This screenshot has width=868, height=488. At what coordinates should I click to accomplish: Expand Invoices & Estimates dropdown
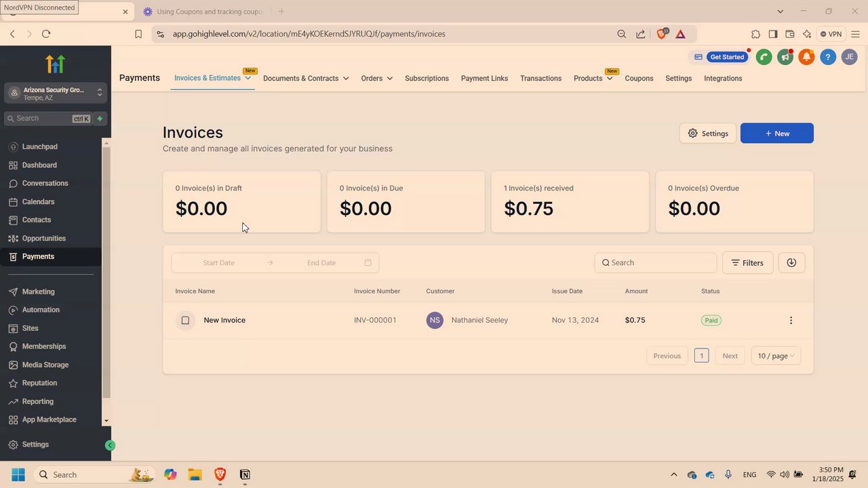pyautogui.click(x=248, y=78)
